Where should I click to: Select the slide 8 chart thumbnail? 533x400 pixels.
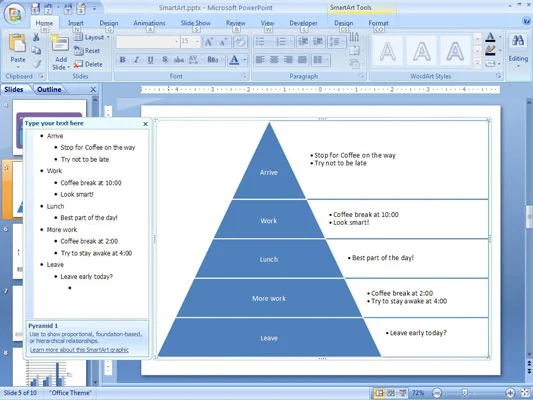point(49,368)
